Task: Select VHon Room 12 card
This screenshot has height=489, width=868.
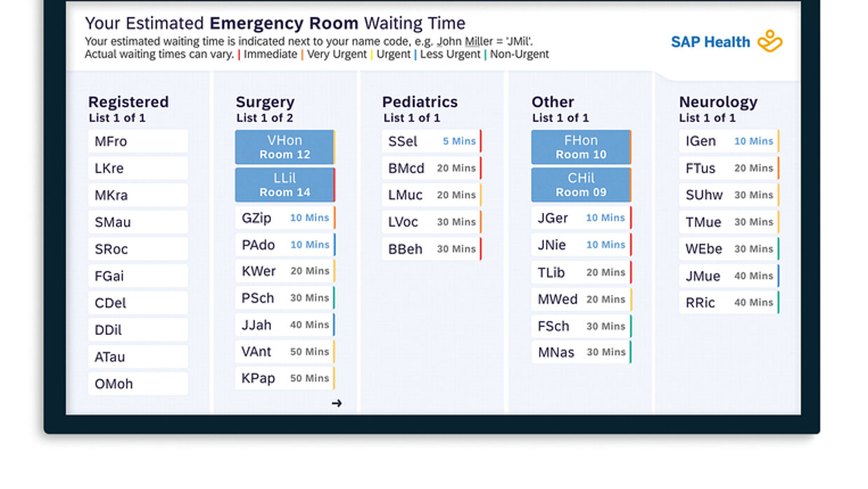Action: click(x=284, y=147)
